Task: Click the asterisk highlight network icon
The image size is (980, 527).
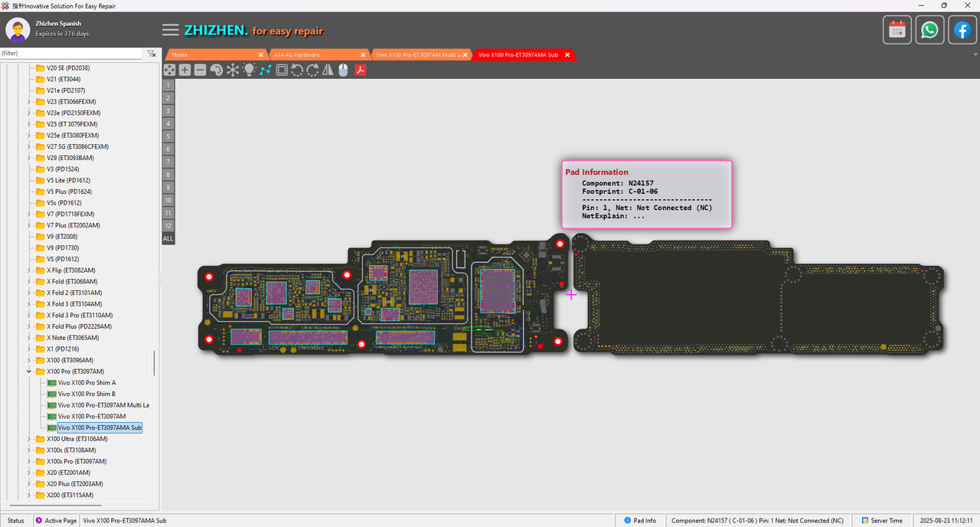Action: (233, 70)
